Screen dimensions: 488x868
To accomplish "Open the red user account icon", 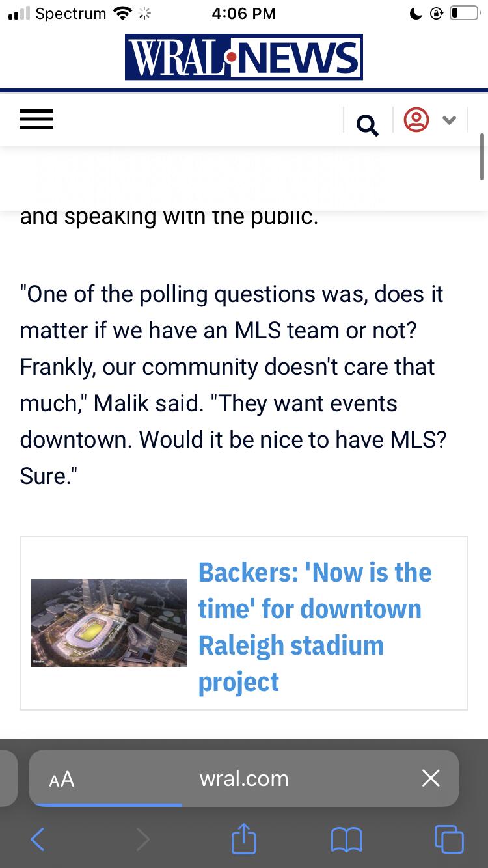I will pyautogui.click(x=416, y=120).
